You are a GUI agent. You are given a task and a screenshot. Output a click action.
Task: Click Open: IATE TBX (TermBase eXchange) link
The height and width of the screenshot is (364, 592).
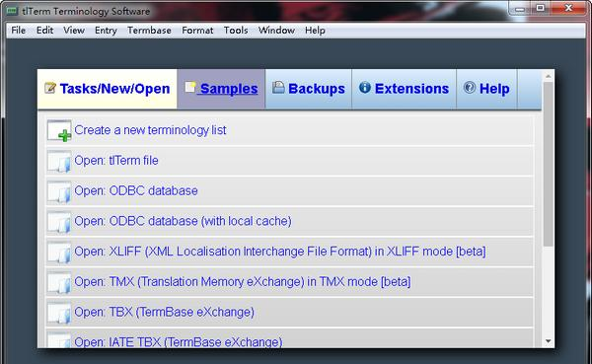(x=179, y=341)
